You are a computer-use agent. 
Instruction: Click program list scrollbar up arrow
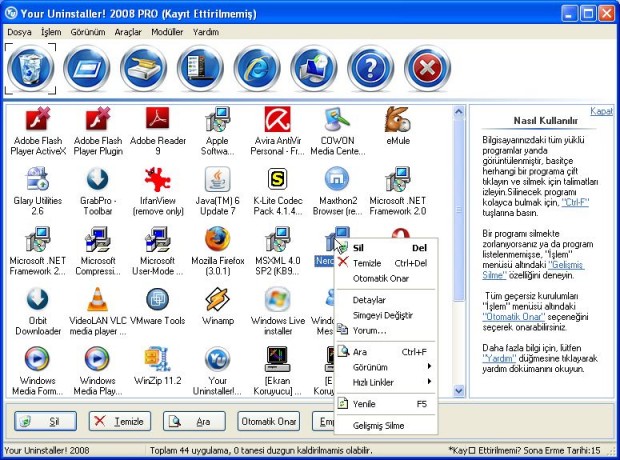[458, 112]
